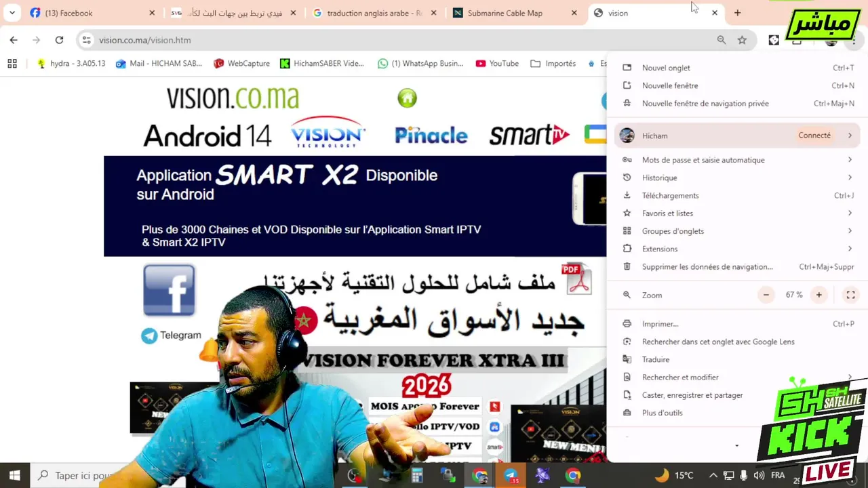The image size is (868, 488).
Task: Open the WebCapture bookmark
Action: pos(241,64)
